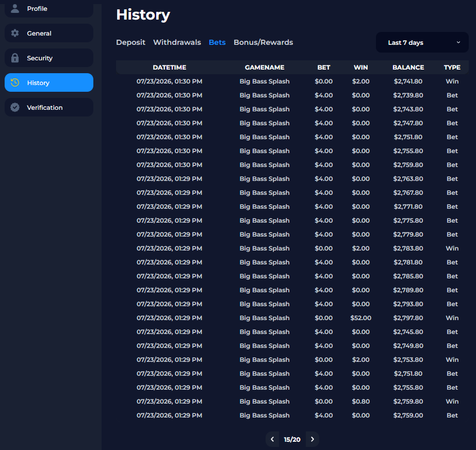Switch to the Deposit tab

(130, 42)
